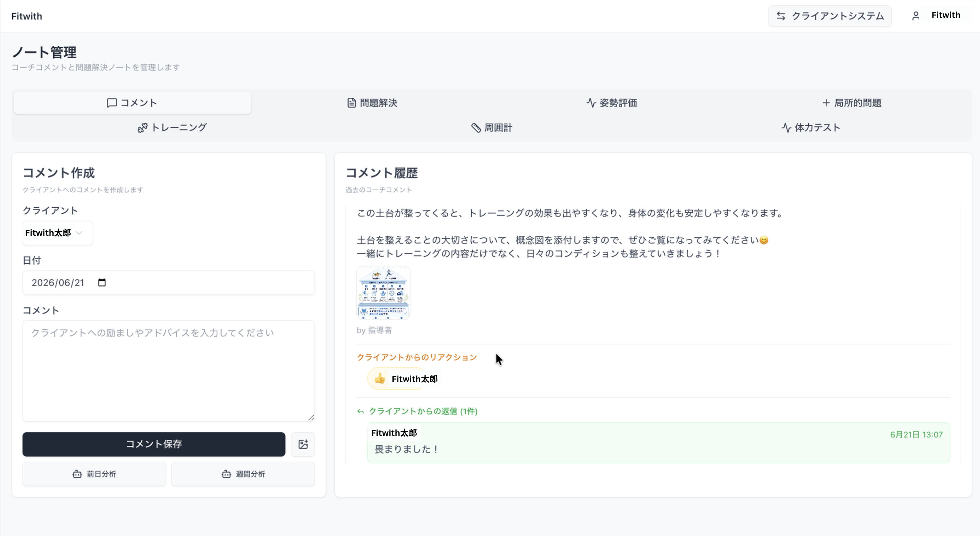
Task: Click the robot icon on 前日分析 button
Action: [77, 474]
